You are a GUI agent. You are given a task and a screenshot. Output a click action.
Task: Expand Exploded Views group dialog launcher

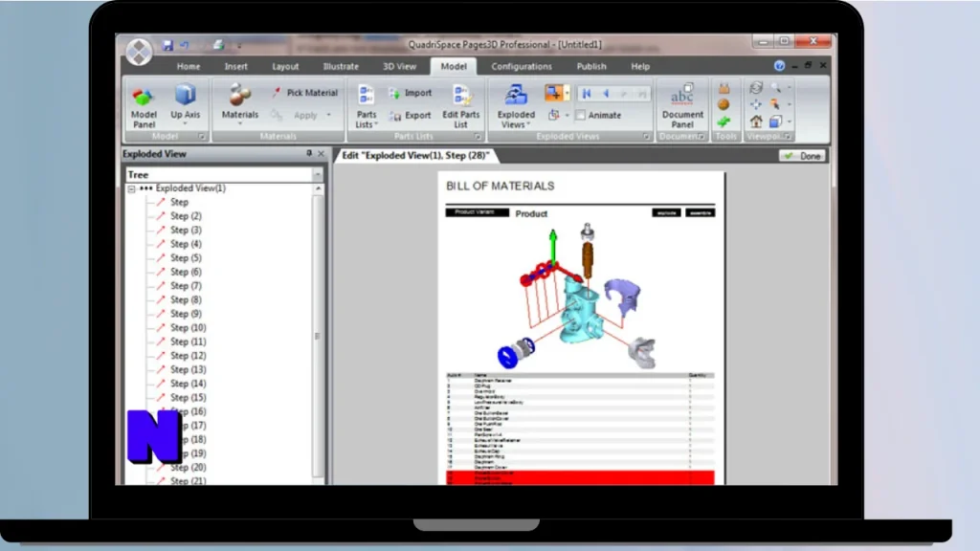[x=646, y=136]
